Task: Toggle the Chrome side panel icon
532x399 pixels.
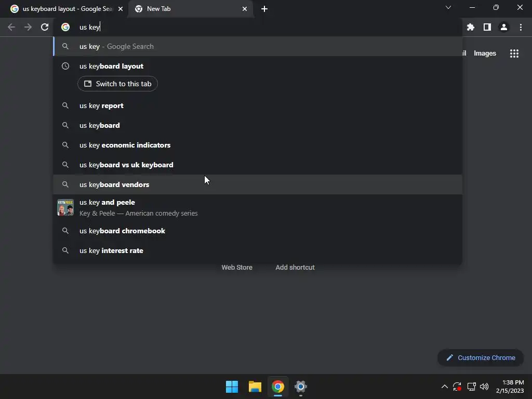Action: (x=487, y=27)
